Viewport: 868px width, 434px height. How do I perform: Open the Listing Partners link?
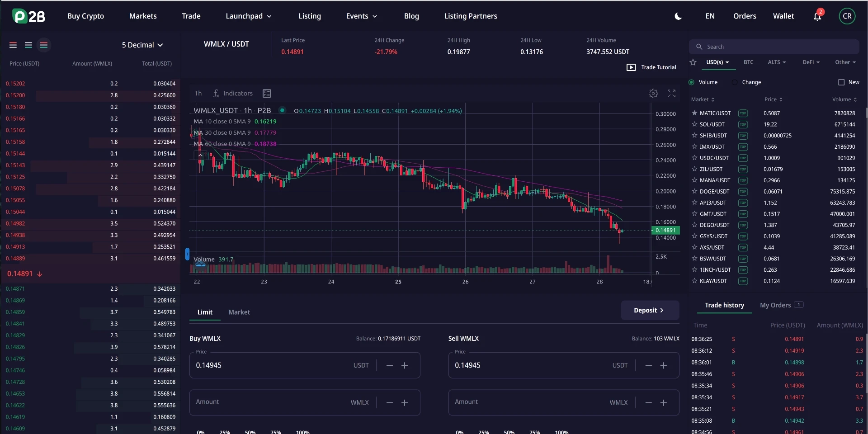click(471, 16)
